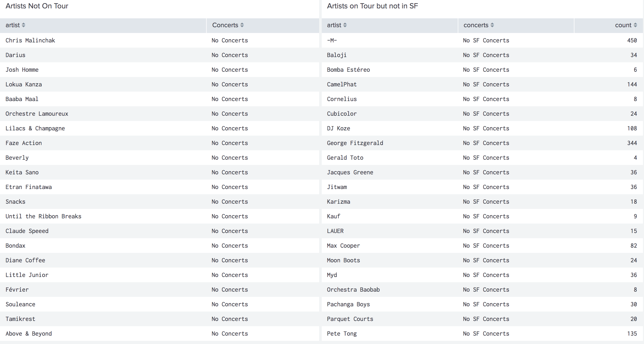This screenshot has height=344, width=644.
Task: Select LAUER artist
Action: point(335,231)
